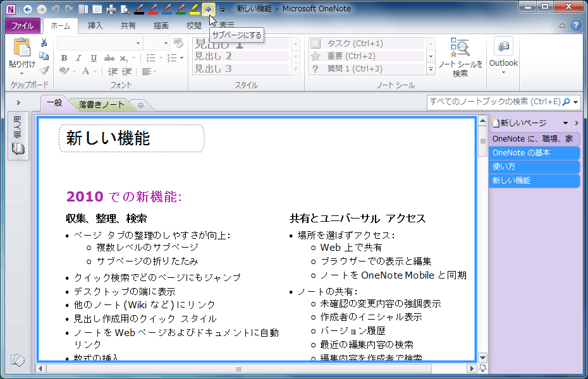Open Quick Access Toolbar customize dropdown
This screenshot has height=379, width=588.
tap(223, 9)
